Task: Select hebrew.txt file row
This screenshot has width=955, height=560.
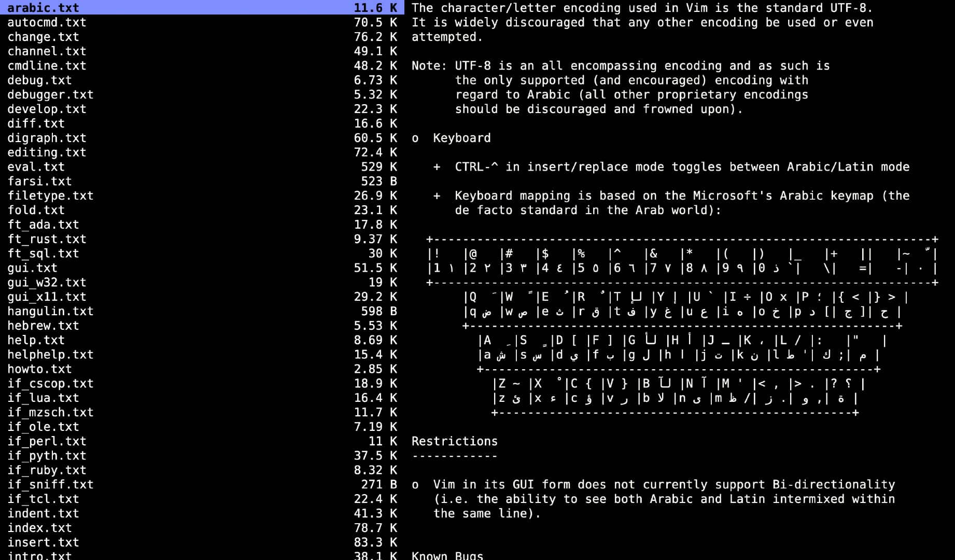Action: point(202,326)
